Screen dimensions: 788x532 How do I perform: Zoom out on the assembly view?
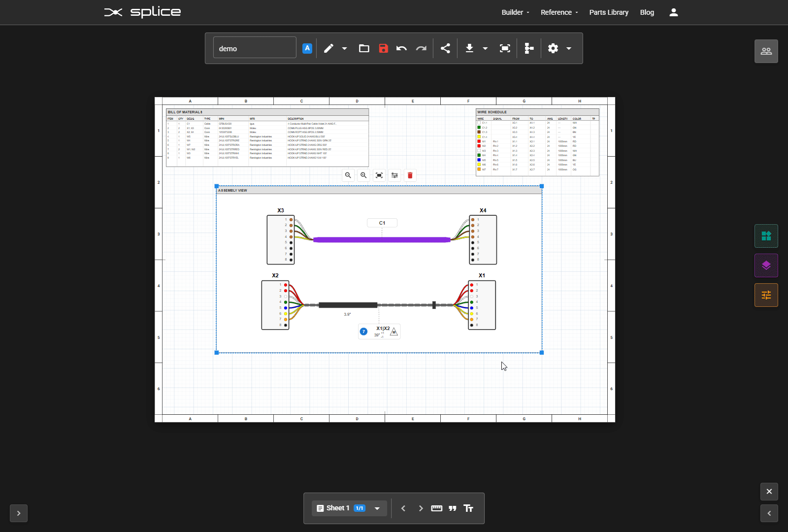tap(348, 175)
